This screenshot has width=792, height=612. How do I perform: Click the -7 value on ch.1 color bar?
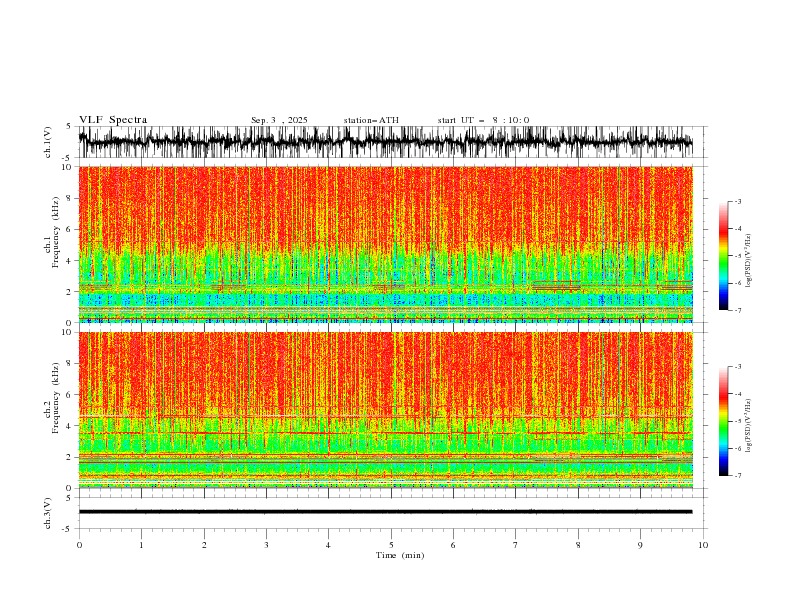[x=737, y=310]
